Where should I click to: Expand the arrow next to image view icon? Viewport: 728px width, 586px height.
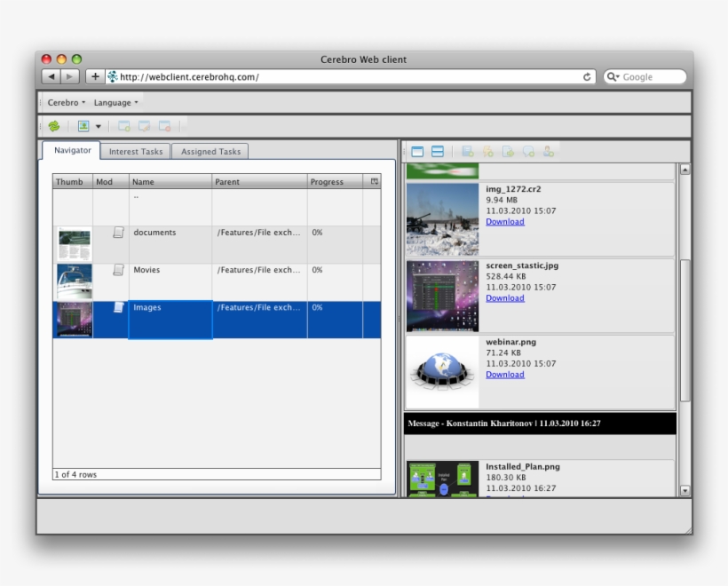click(99, 127)
